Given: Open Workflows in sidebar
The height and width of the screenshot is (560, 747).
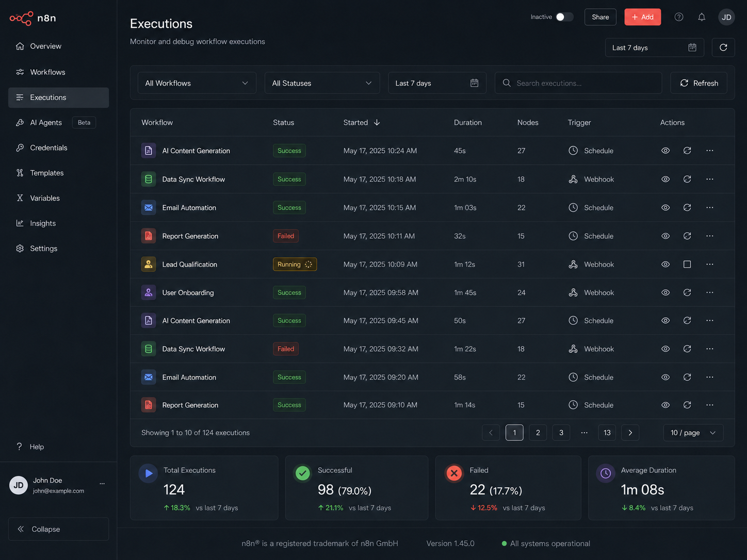Looking at the screenshot, I should [58, 72].
